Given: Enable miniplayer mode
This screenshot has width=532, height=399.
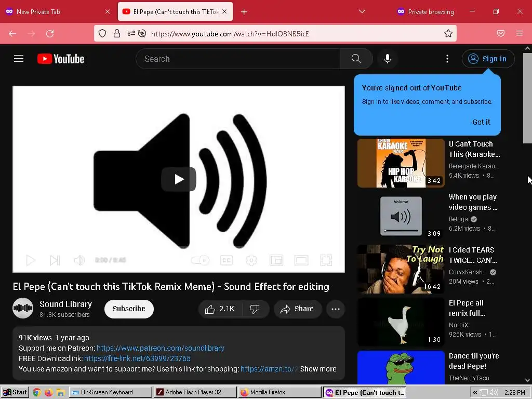Looking at the screenshot, I should point(276,260).
